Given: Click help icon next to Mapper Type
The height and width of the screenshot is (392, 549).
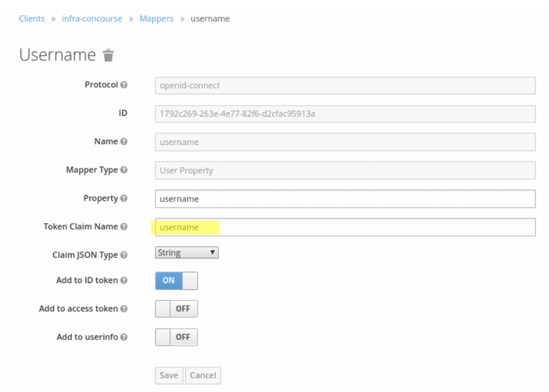Looking at the screenshot, I should 124,170.
